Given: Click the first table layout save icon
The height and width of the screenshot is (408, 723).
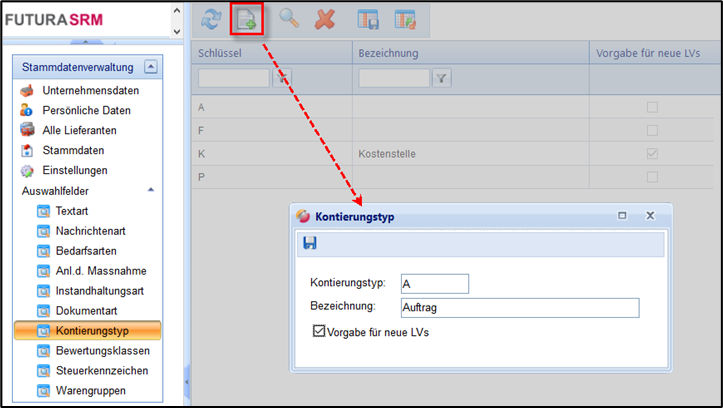Looking at the screenshot, I should coord(368,19).
